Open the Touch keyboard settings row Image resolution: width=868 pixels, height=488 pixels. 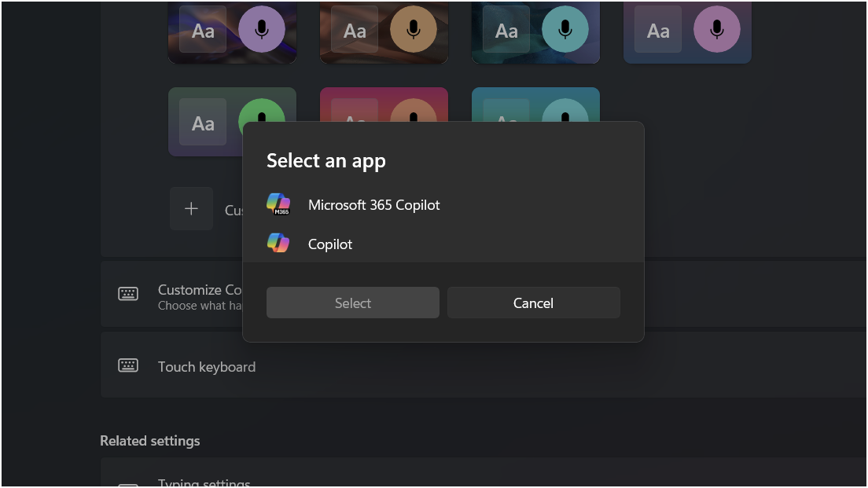484,365
